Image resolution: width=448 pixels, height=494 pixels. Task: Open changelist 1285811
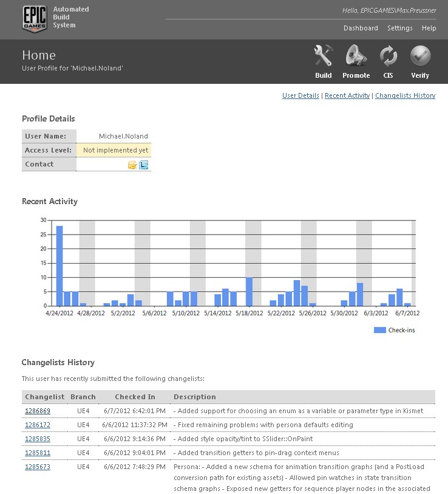click(38, 453)
